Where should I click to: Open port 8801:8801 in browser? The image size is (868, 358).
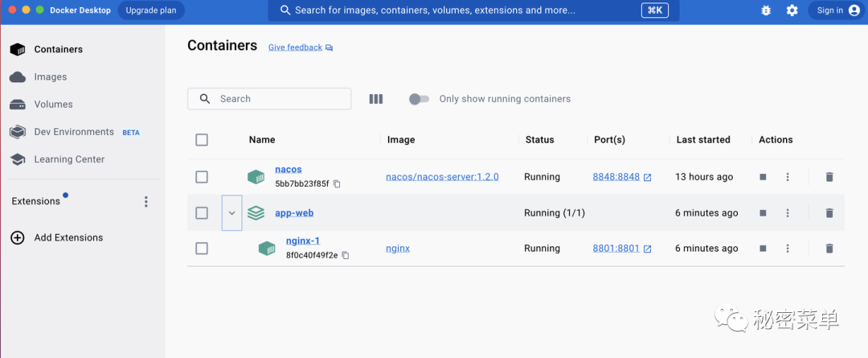[622, 249]
